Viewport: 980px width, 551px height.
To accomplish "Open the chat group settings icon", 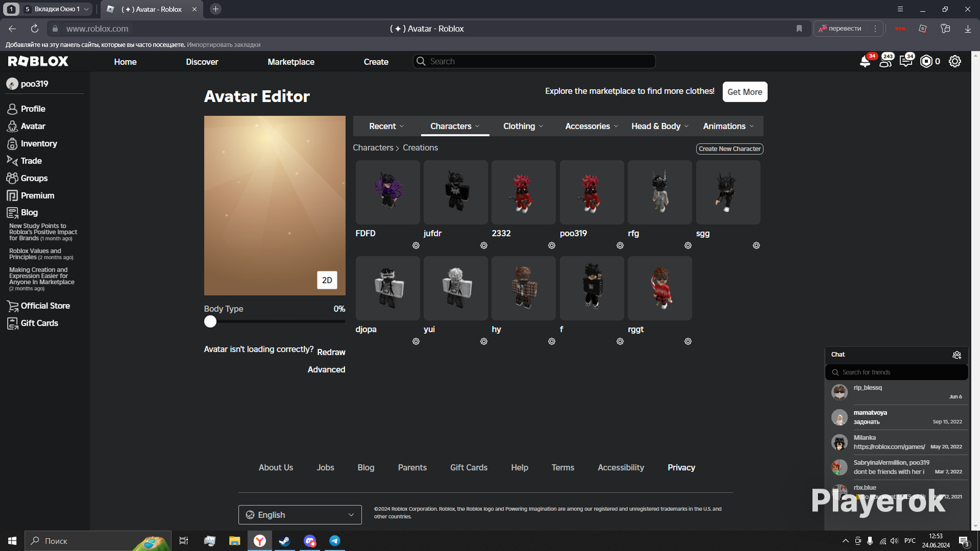I will tap(957, 355).
